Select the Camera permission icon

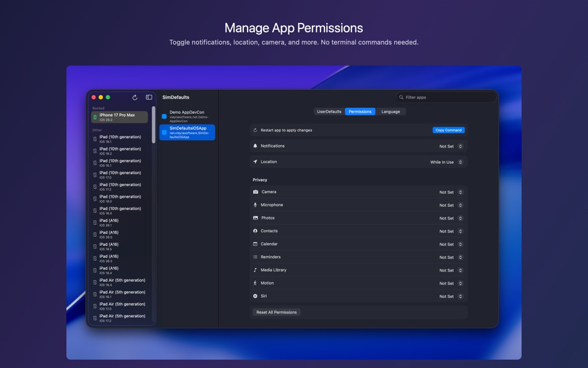click(256, 191)
